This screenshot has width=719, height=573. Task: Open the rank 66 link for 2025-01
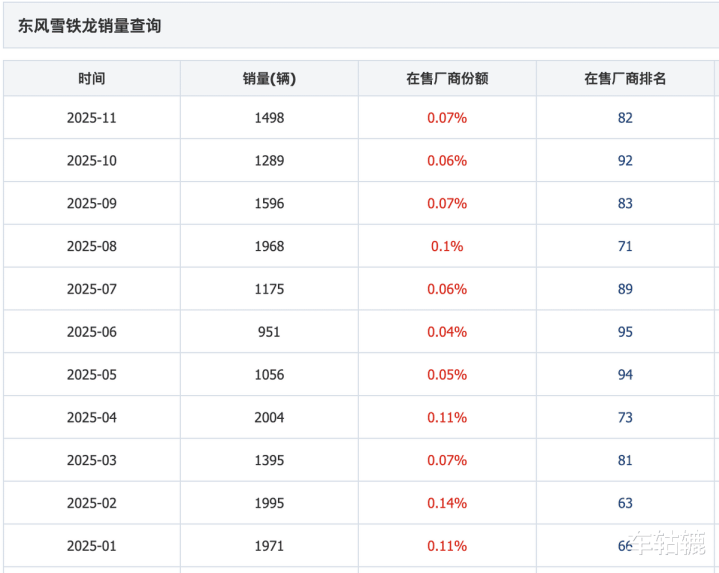[625, 545]
